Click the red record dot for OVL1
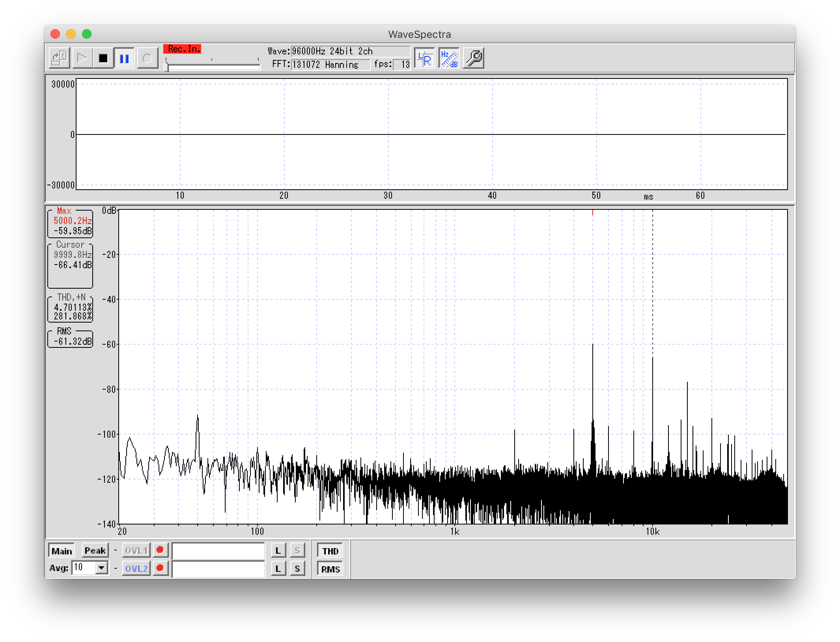Viewport: 840px width, 642px height. click(160, 550)
